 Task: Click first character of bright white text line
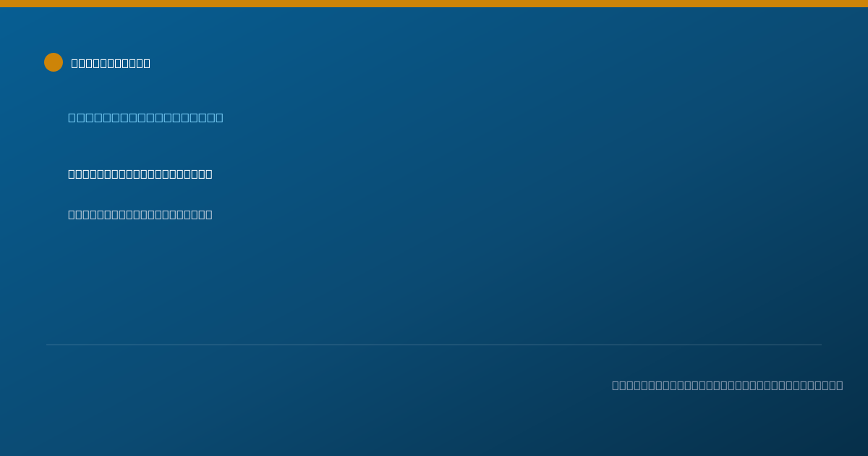pos(72,174)
